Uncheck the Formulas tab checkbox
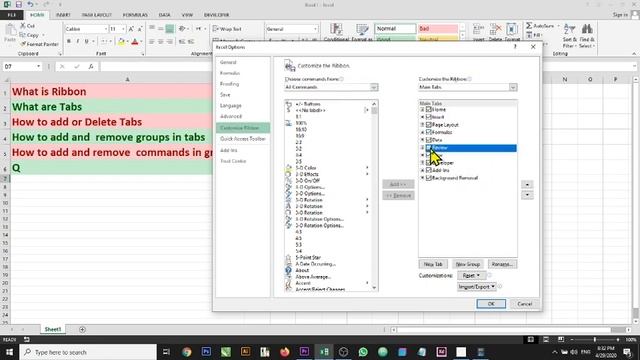 click(429, 132)
